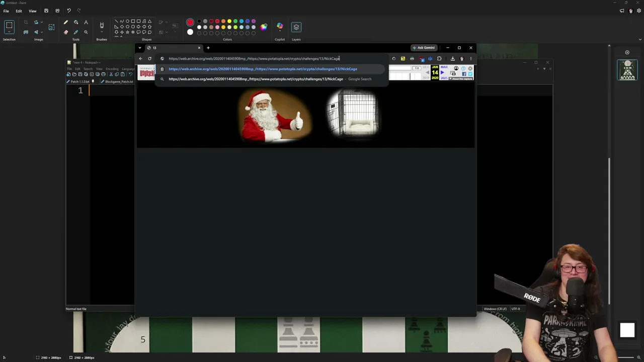Open the browser three-dot menu
Screen dimensions: 644x362
coord(471,58)
